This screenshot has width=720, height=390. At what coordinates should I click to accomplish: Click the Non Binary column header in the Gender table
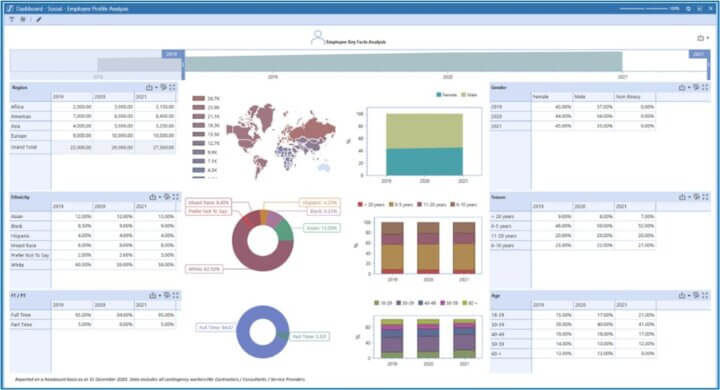(x=635, y=97)
